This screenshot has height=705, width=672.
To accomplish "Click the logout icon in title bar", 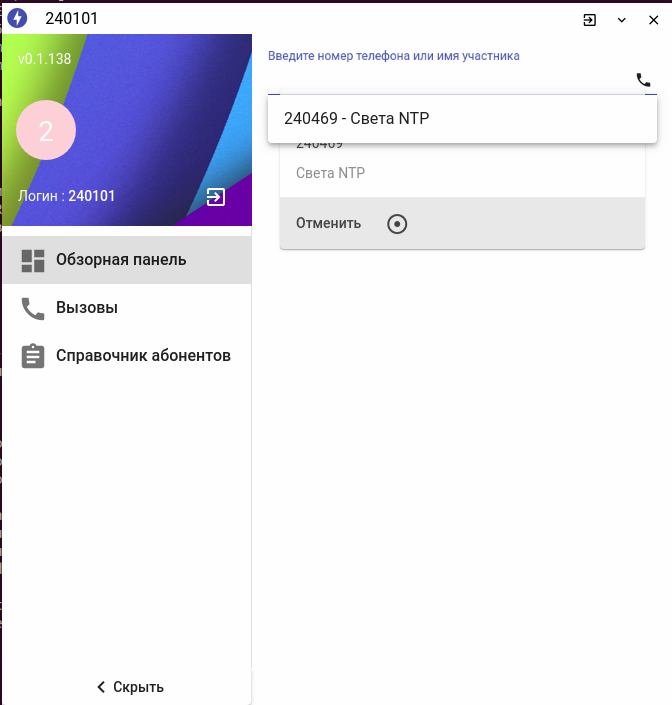I will [589, 20].
